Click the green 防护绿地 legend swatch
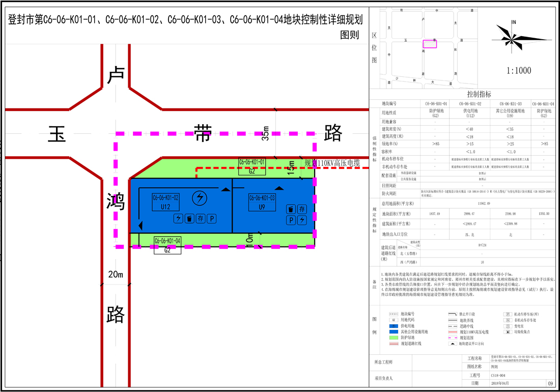This screenshot has width=560, height=392. [394, 338]
